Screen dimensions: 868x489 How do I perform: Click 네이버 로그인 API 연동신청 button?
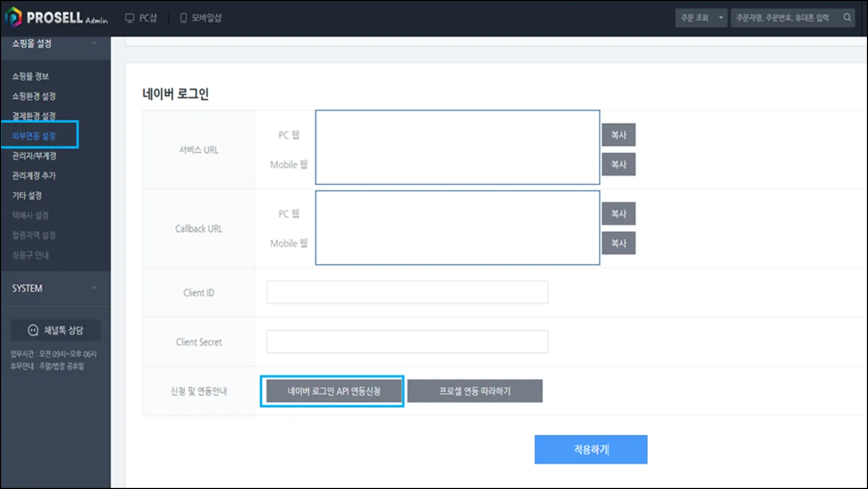[x=334, y=391]
